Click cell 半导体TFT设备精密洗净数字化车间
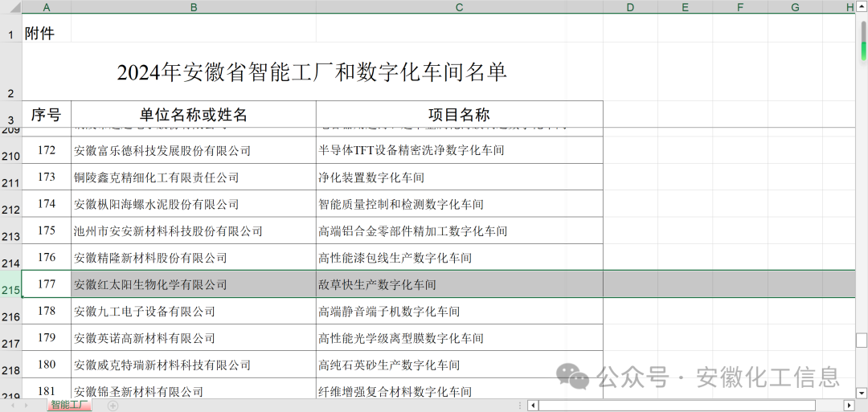The image size is (868, 412). pyautogui.click(x=460, y=150)
